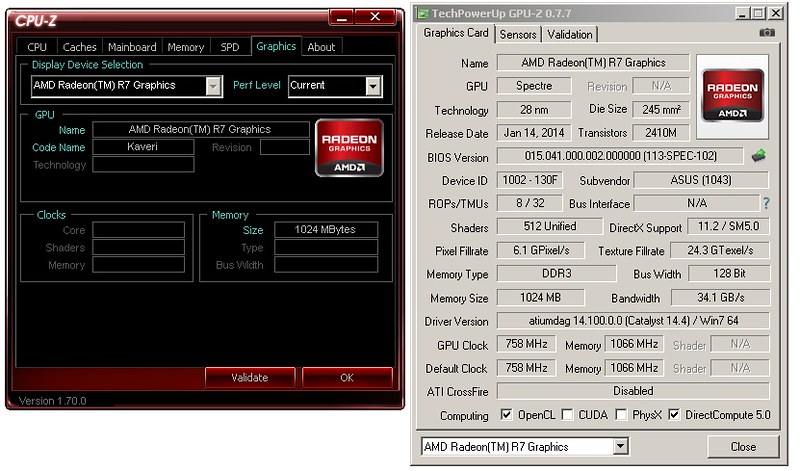The height and width of the screenshot is (471, 800).
Task: Click the GPU-Z screenshot camera icon
Action: pyautogui.click(x=767, y=33)
